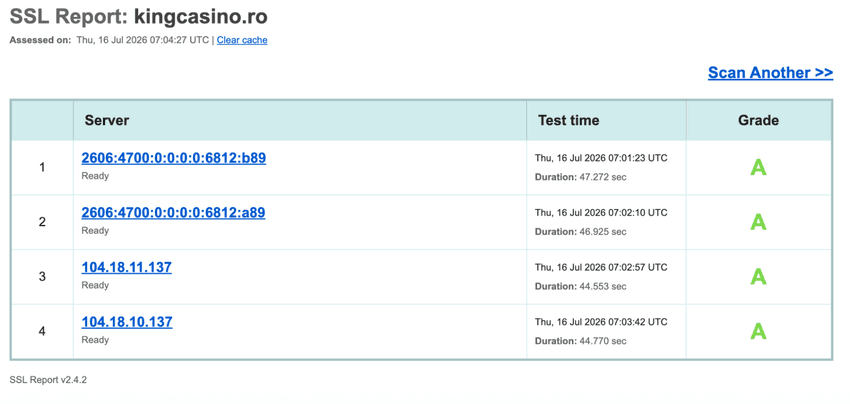Select the grade A icon for server 104.18.10.137
Viewport: 850px width, 404px height.
click(x=758, y=331)
